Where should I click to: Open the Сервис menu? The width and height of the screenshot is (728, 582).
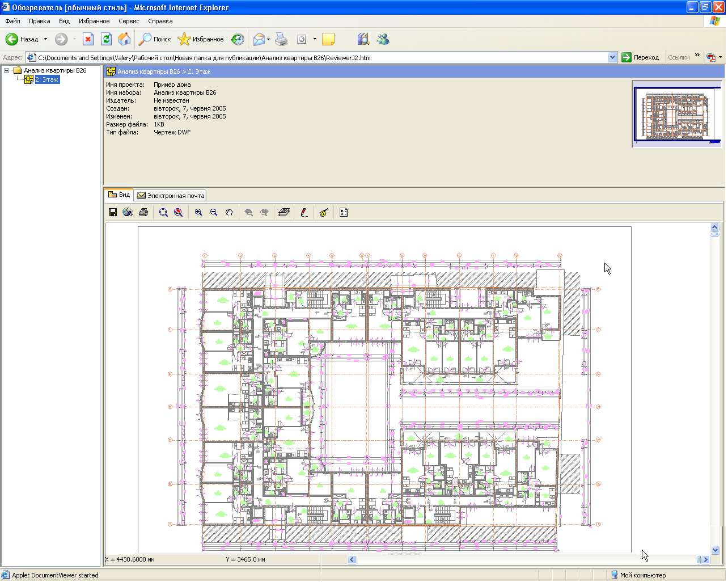pos(129,21)
